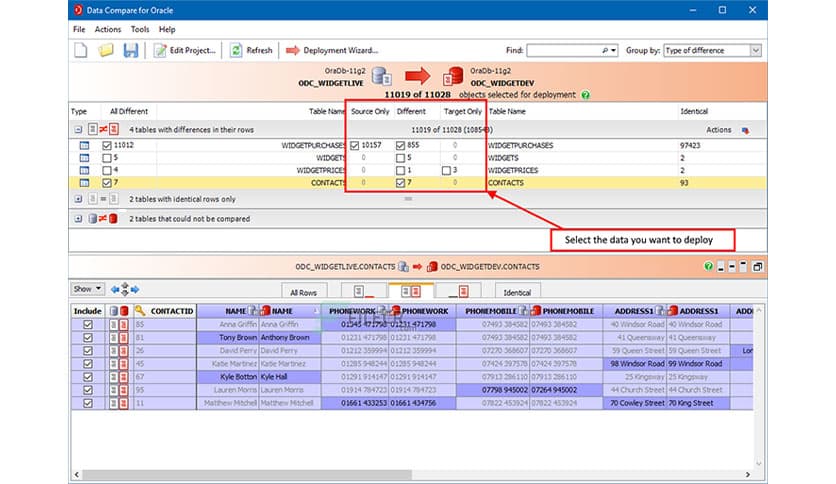Click source icon in the Include header row
Viewport: 836px width, 484px height.
click(x=114, y=311)
